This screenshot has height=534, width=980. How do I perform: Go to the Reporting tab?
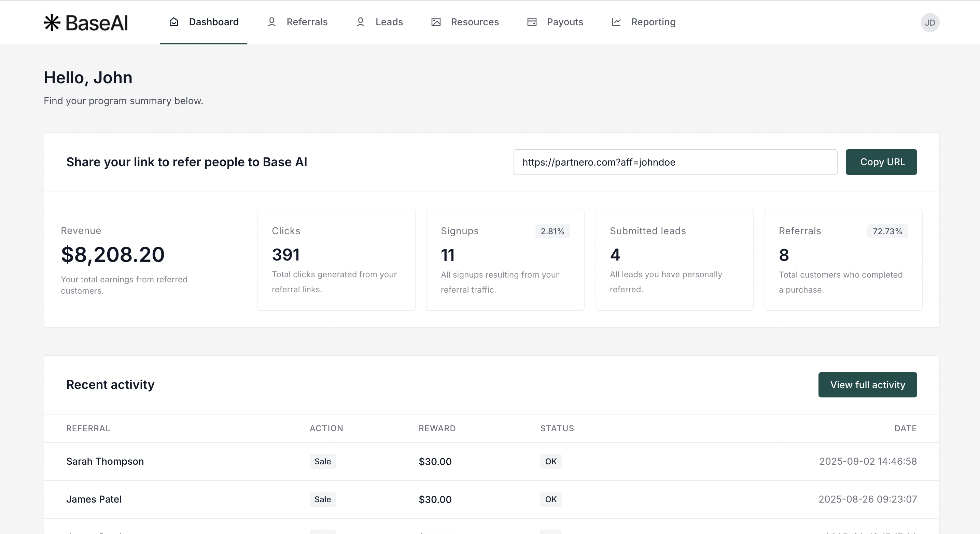(x=653, y=22)
